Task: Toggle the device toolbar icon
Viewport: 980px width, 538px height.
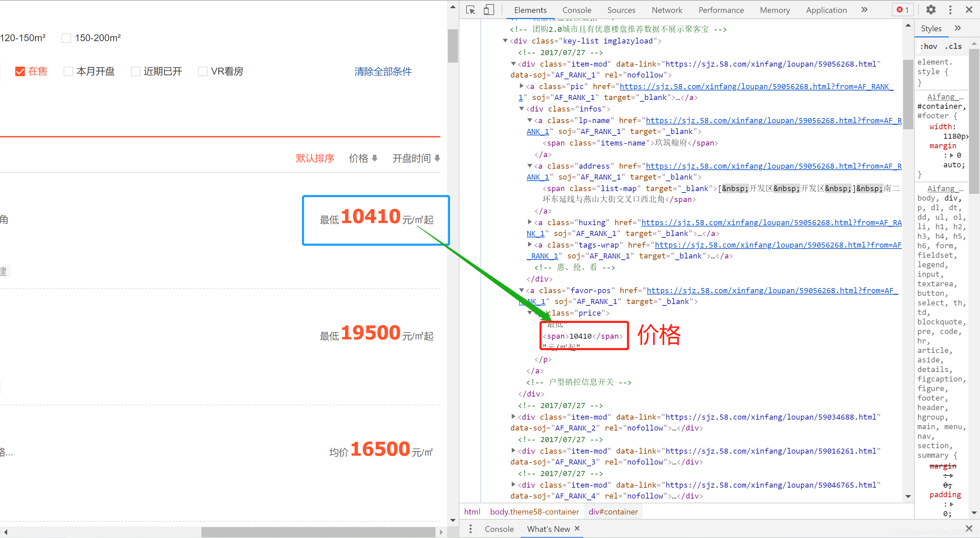Action: (489, 10)
